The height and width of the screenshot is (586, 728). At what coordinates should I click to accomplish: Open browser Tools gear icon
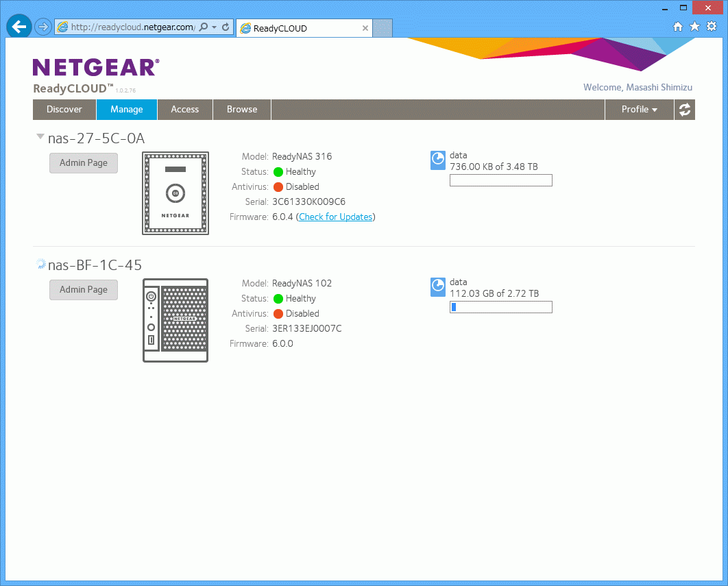click(712, 27)
